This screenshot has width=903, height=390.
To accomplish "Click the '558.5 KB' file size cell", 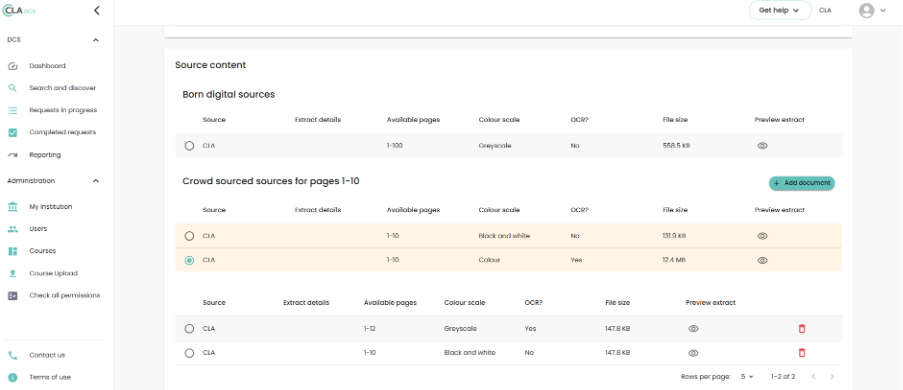I will 676,146.
